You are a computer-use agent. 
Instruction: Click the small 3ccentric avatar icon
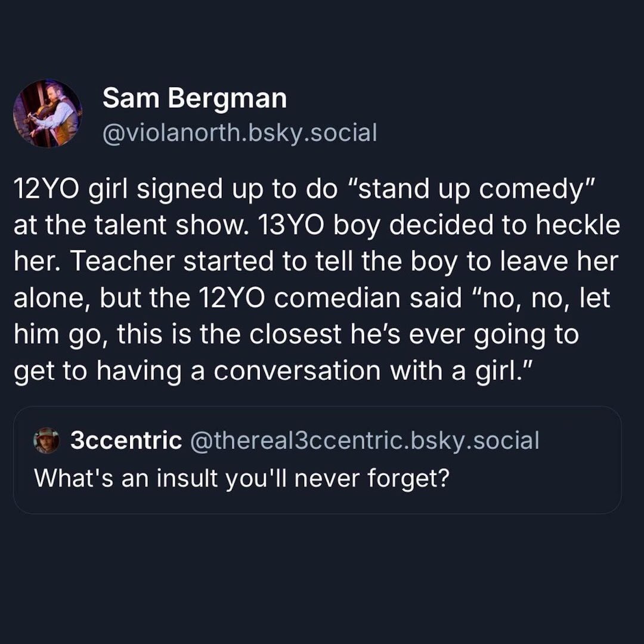pos(47,441)
